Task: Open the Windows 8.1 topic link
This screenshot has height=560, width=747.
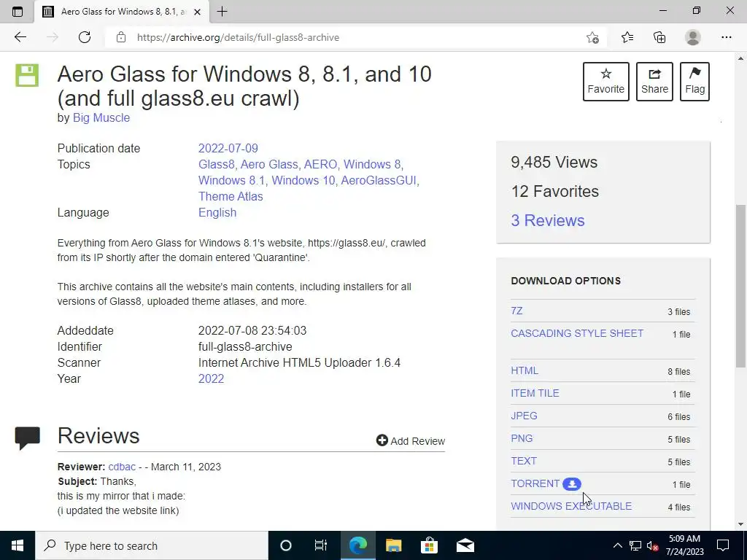Action: click(x=231, y=181)
